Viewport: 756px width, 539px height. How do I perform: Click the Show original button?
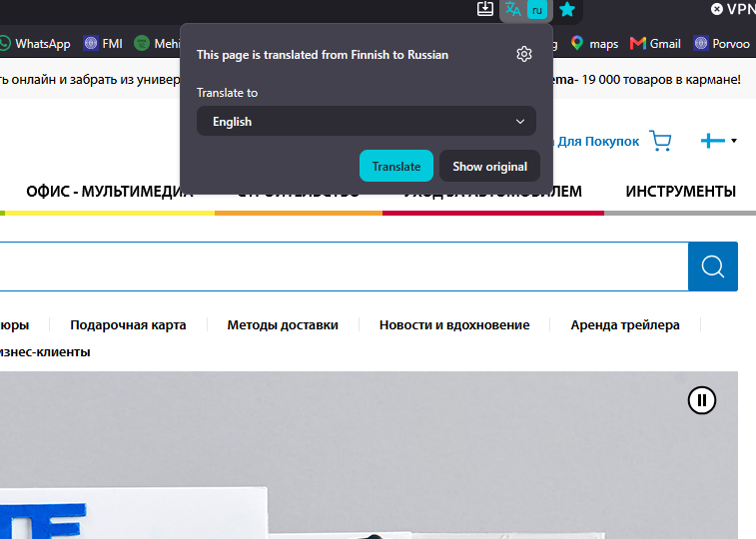click(x=490, y=166)
